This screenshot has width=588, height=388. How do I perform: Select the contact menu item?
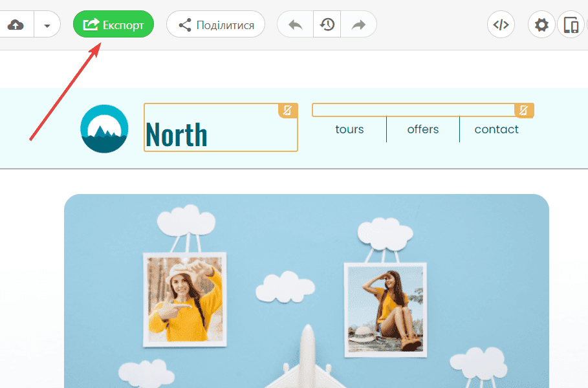coord(496,129)
